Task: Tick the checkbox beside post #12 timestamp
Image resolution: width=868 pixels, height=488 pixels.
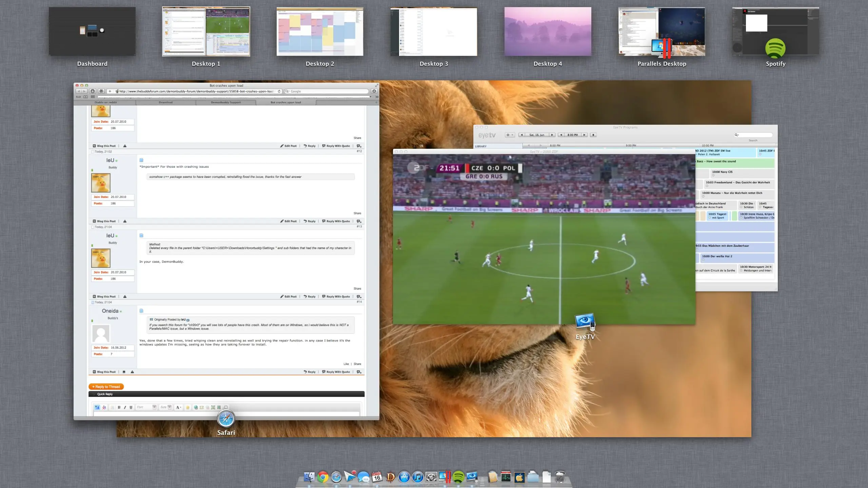Action: tap(93, 152)
